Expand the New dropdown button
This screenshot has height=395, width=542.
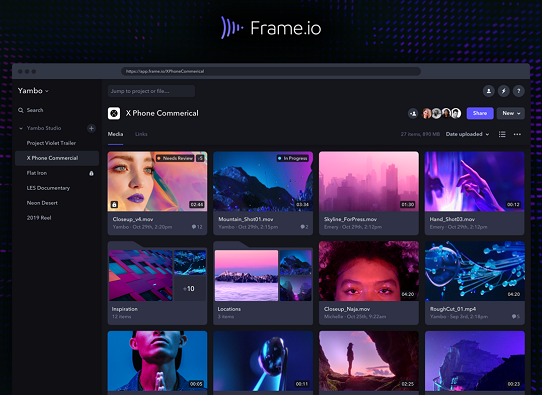(511, 113)
